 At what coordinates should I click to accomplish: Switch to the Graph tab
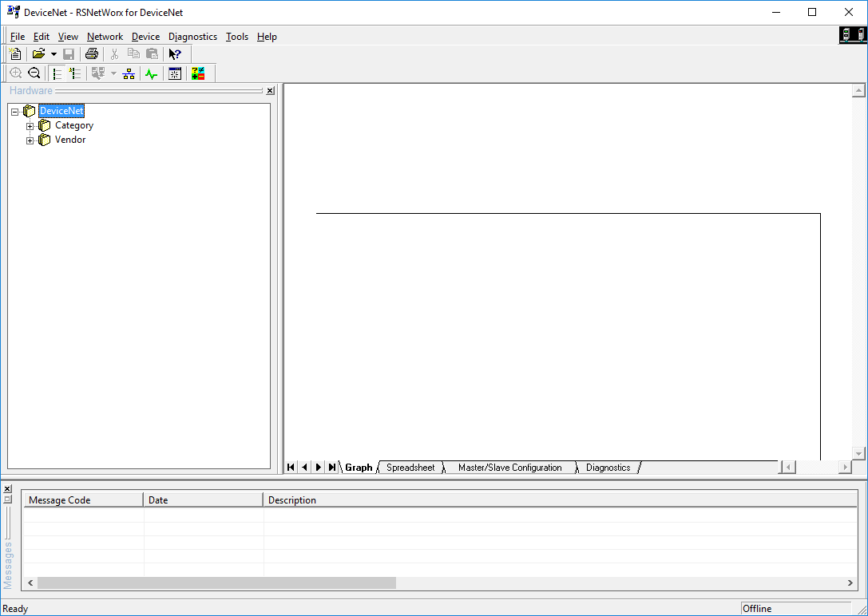click(359, 468)
